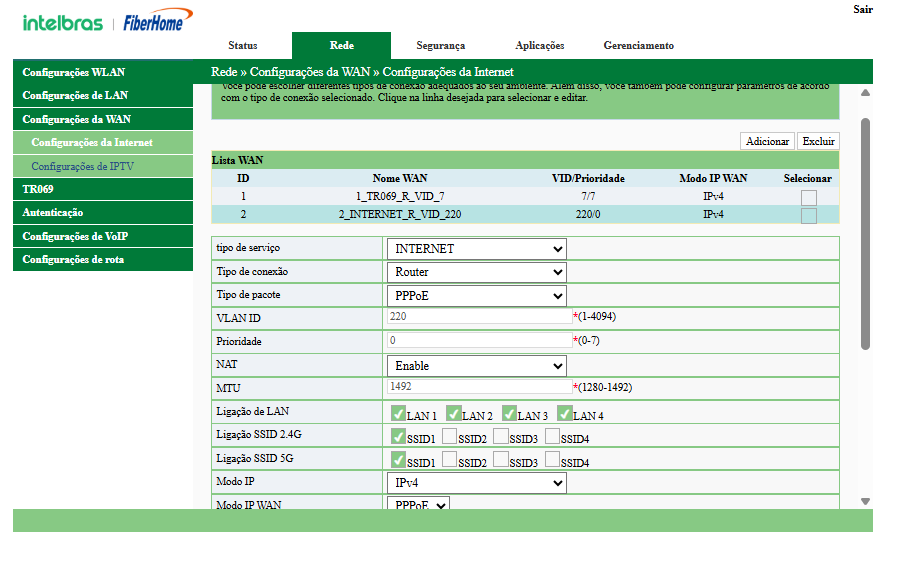Open the NAT Enable dropdown

pos(476,366)
